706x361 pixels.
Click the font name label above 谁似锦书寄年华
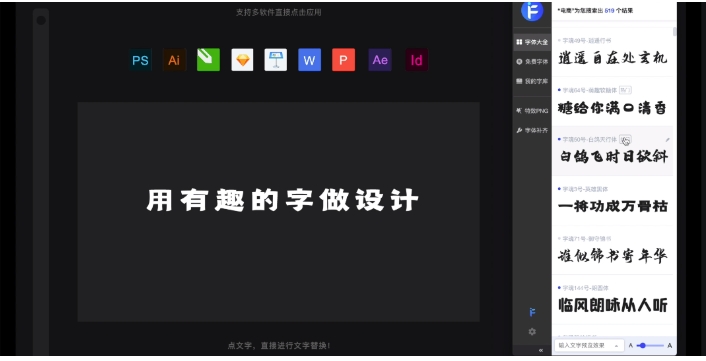587,238
